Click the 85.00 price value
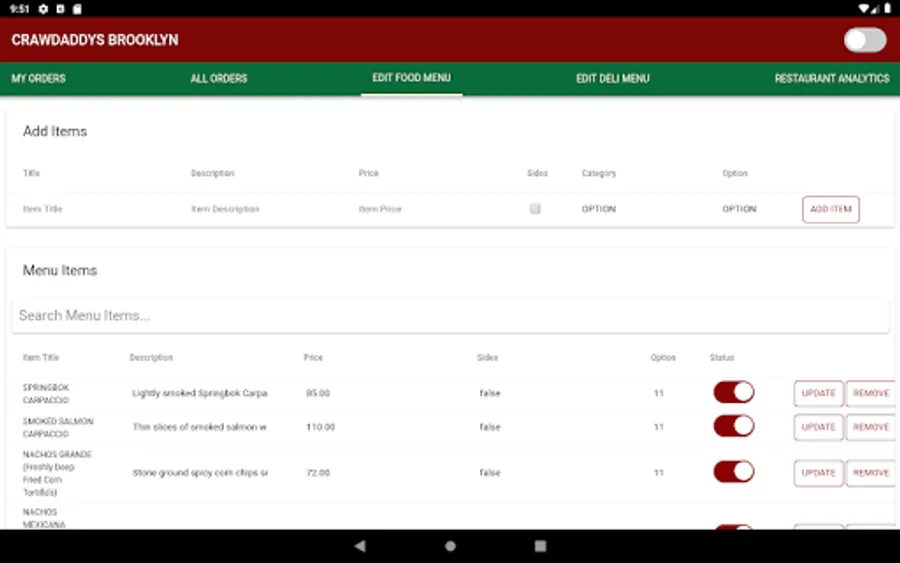The width and height of the screenshot is (900, 563). [x=318, y=393]
